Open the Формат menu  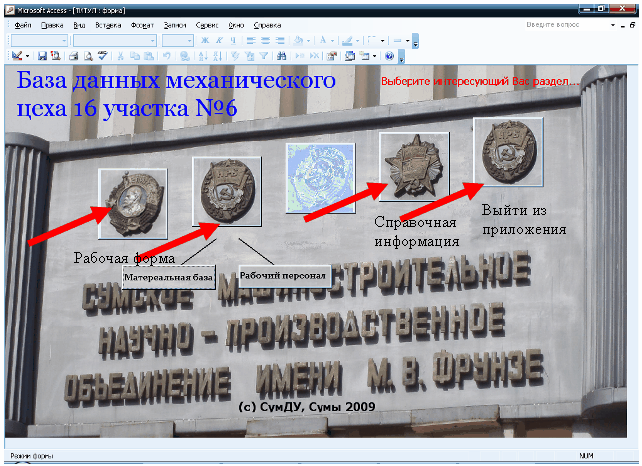[142, 25]
